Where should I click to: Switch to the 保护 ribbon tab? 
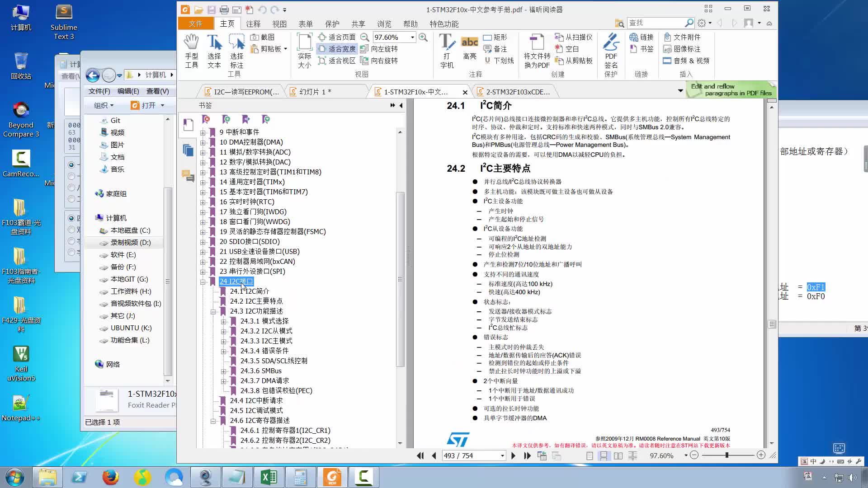coord(332,23)
